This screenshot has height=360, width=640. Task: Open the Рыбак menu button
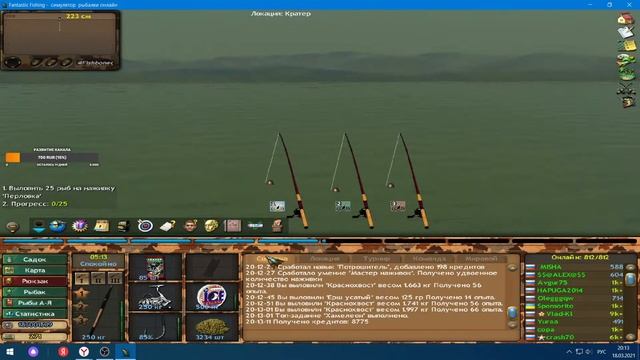(35, 292)
